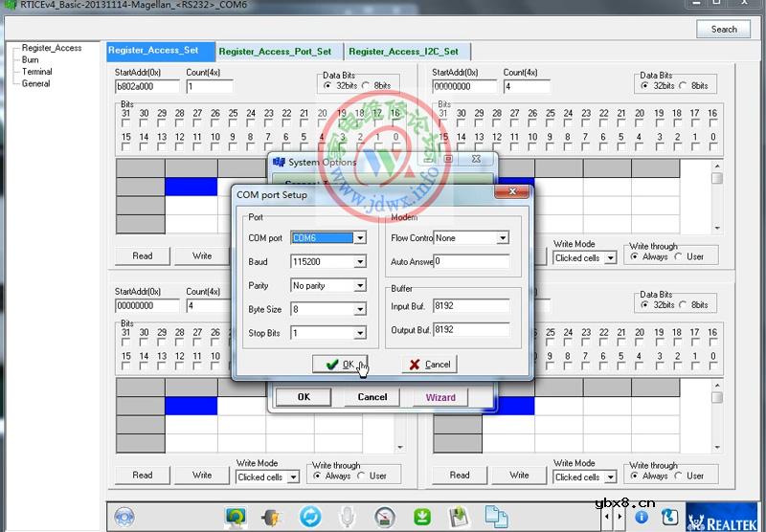Click the Input Buf. field showing 8192
766x532 pixels.
tap(470, 307)
